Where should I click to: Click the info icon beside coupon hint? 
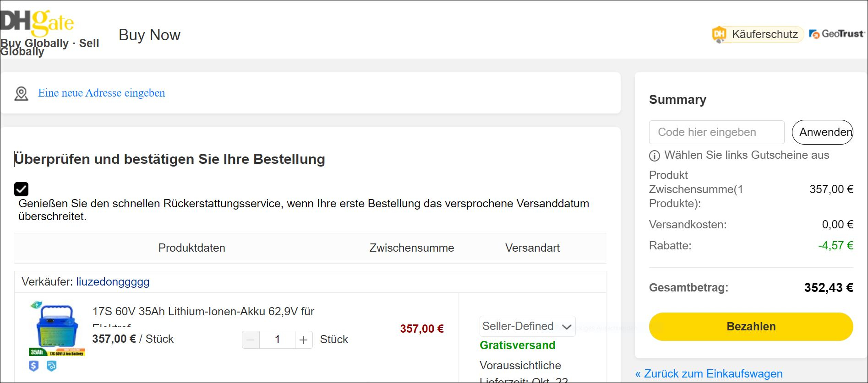coord(655,156)
